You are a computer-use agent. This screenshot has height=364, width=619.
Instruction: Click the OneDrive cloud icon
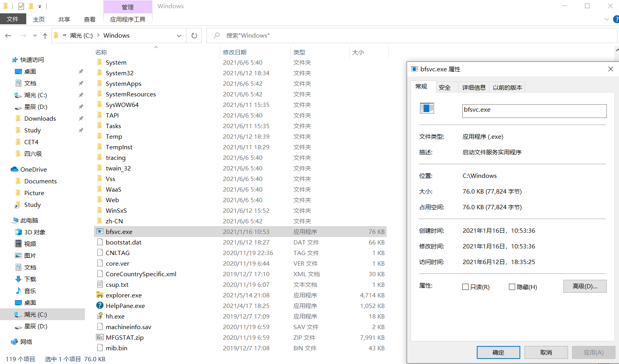click(x=14, y=169)
